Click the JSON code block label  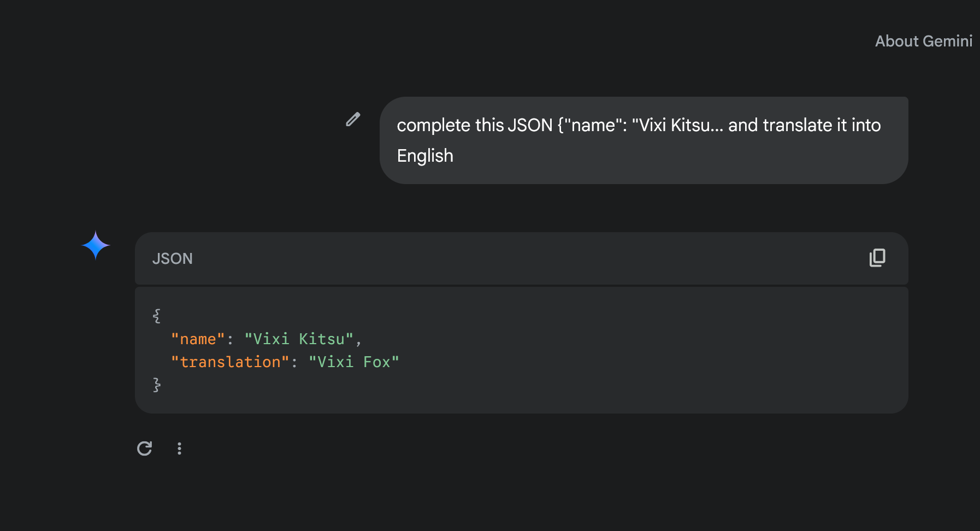[x=172, y=258]
